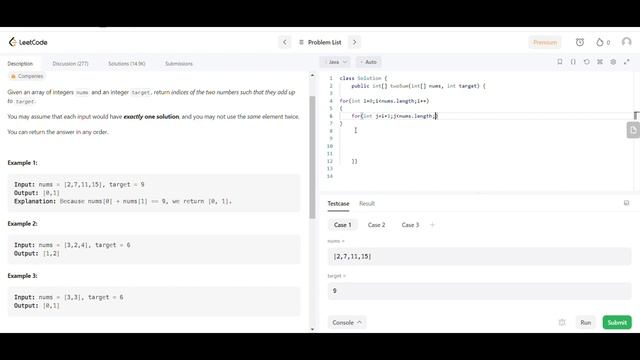Click the keyboard shortcuts icon
Viewport: 640px width, 360px height.
(600, 62)
